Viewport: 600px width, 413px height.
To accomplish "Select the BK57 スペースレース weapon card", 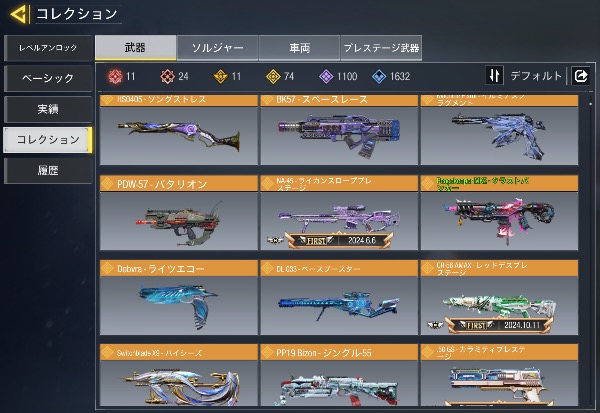I will pyautogui.click(x=339, y=130).
